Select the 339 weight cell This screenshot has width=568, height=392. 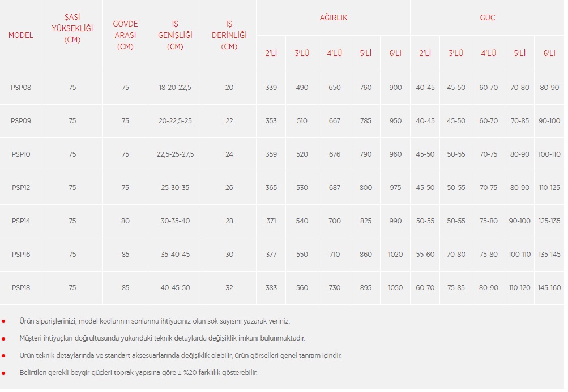(x=271, y=88)
